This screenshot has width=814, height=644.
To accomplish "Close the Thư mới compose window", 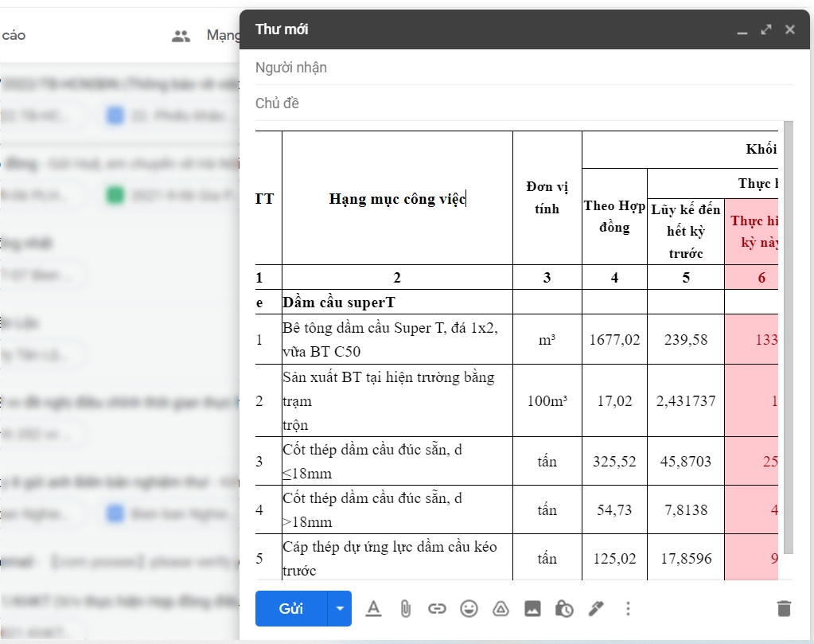I will pos(790,29).
